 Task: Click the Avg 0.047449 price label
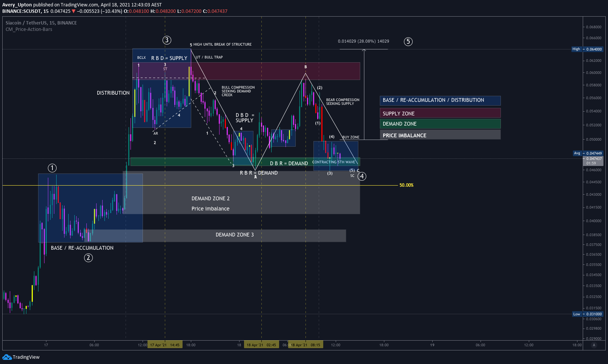pos(588,153)
